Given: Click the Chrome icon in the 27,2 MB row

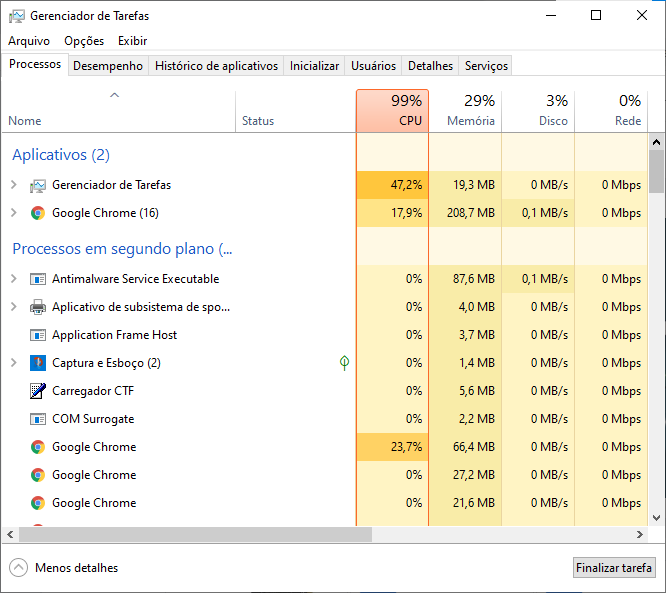Looking at the screenshot, I should [x=38, y=475].
